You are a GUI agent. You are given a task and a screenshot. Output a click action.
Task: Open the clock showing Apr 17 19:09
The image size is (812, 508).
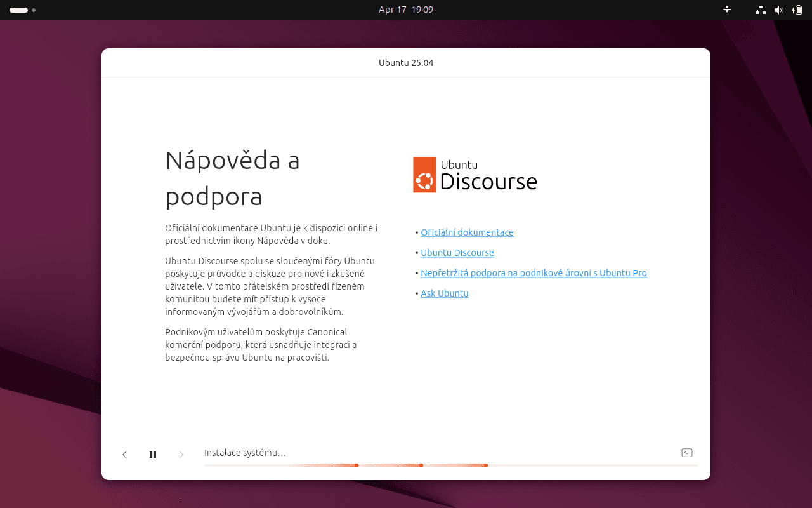tap(406, 10)
